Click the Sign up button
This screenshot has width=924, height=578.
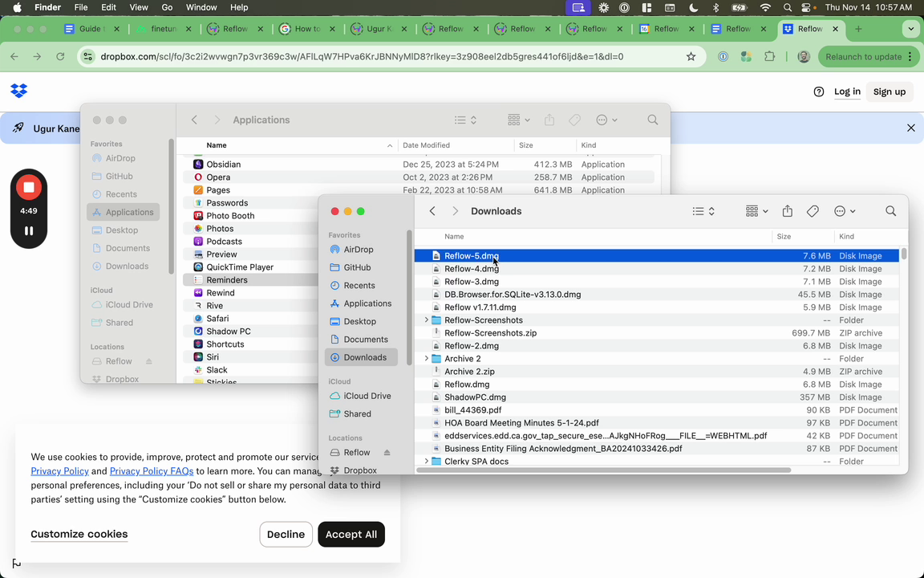pos(890,92)
